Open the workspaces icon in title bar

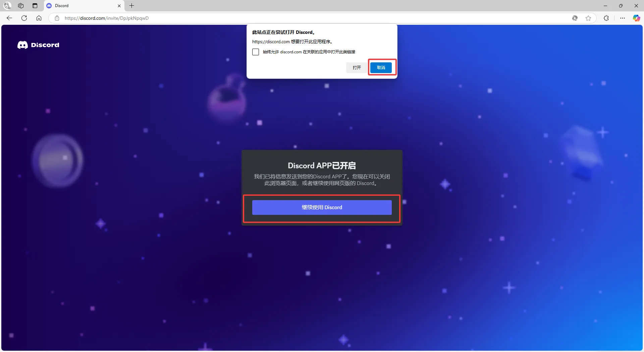[x=21, y=6]
